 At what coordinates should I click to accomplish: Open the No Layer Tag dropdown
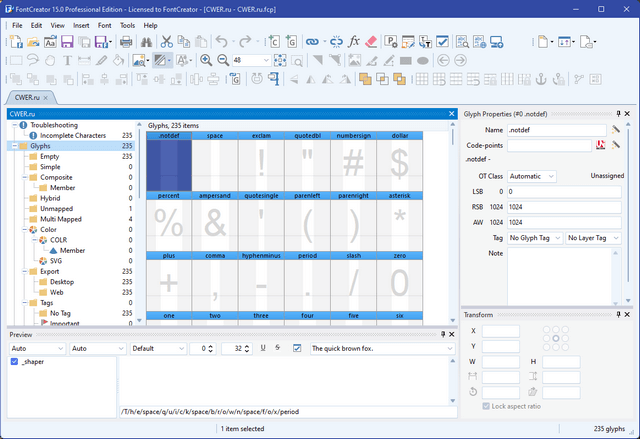pyautogui.click(x=591, y=238)
